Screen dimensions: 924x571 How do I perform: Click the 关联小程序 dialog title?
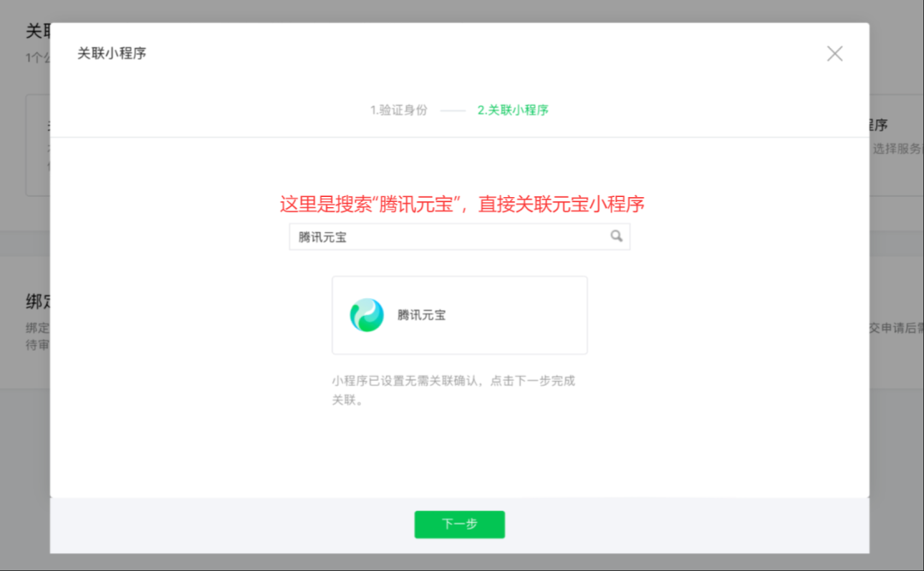point(111,53)
